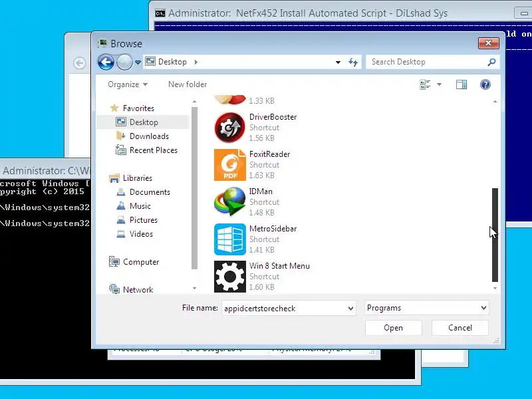Click the Administrator C:\W command prompt title
This screenshot has height=399, width=532.
pyautogui.click(x=45, y=171)
